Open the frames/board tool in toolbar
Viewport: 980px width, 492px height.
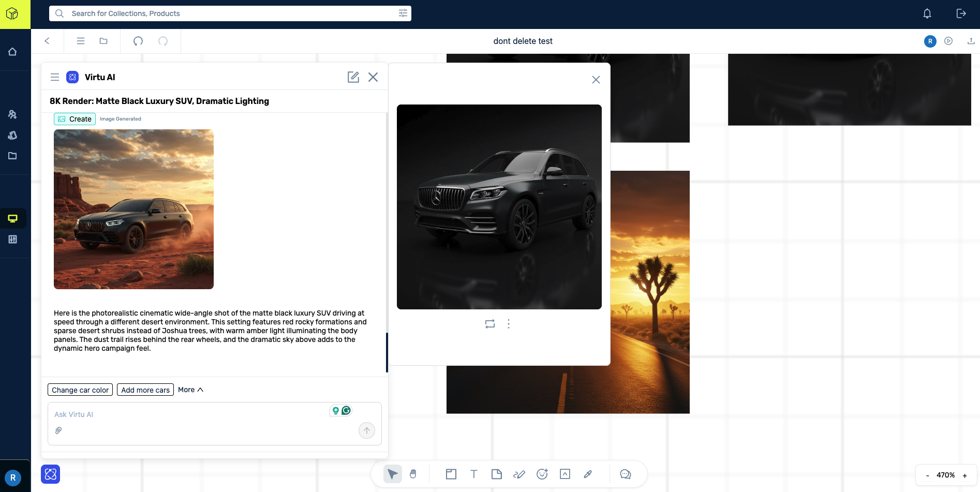[x=451, y=474]
